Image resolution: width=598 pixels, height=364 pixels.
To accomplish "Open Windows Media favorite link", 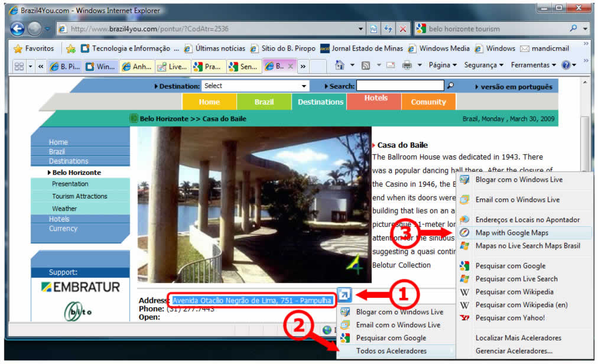I will pos(438,48).
